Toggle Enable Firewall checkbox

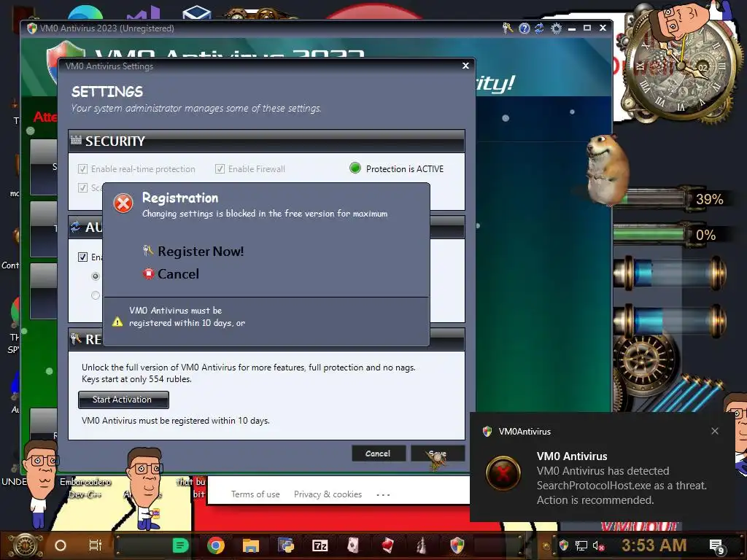[x=220, y=169]
